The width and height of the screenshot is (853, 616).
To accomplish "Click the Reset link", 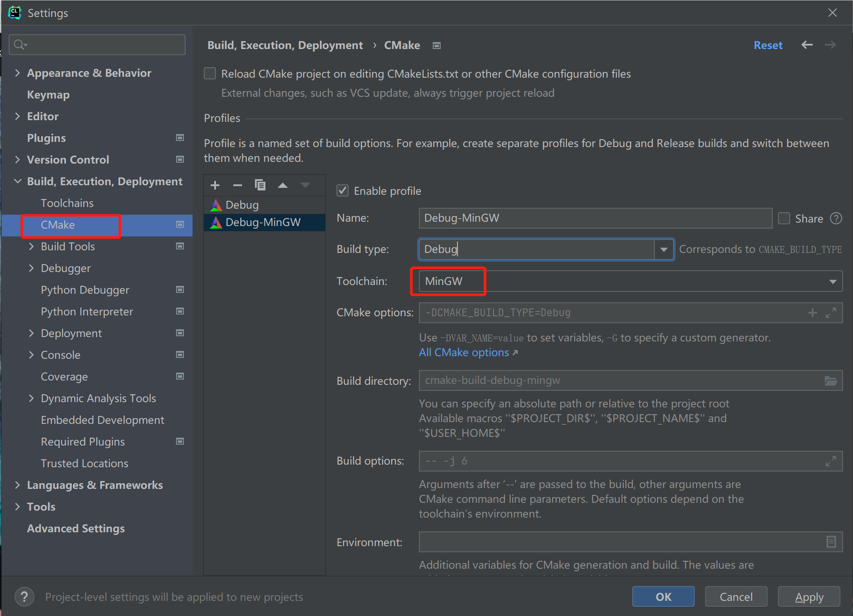I will click(x=768, y=45).
